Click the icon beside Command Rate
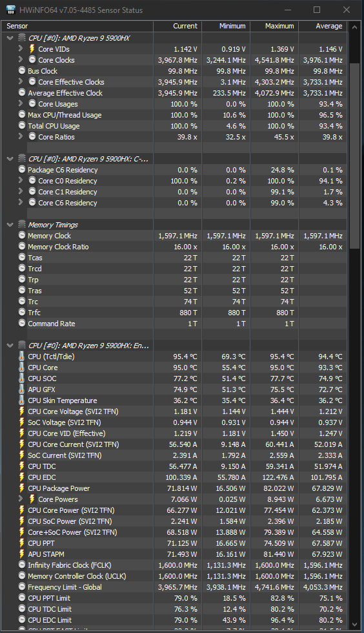The image size is (364, 633). tap(22, 323)
